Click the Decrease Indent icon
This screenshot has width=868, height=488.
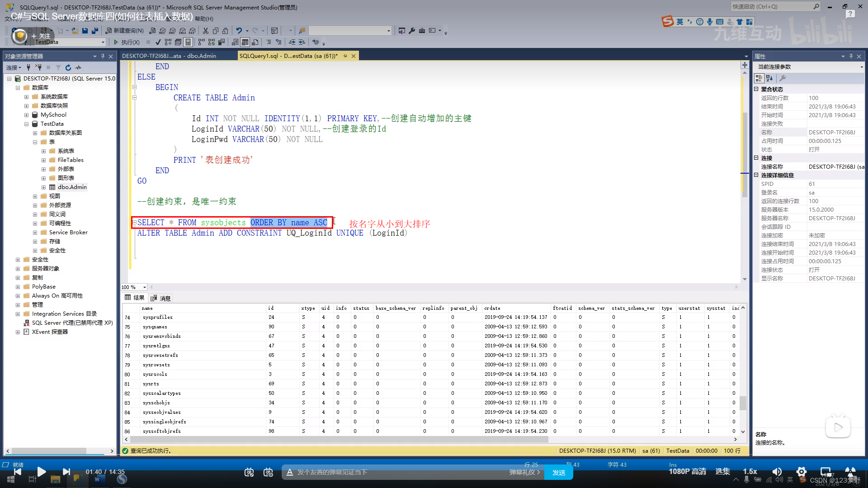292,42
